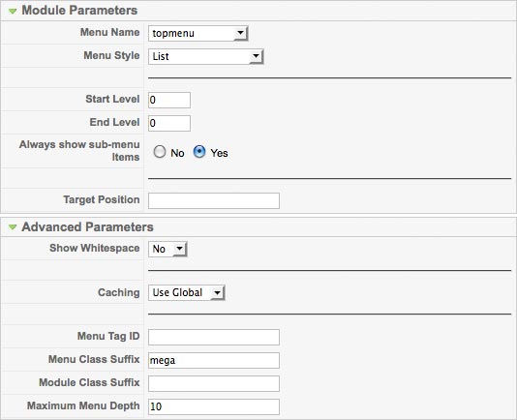Click the Menu Name dropdown arrow button

(241, 33)
